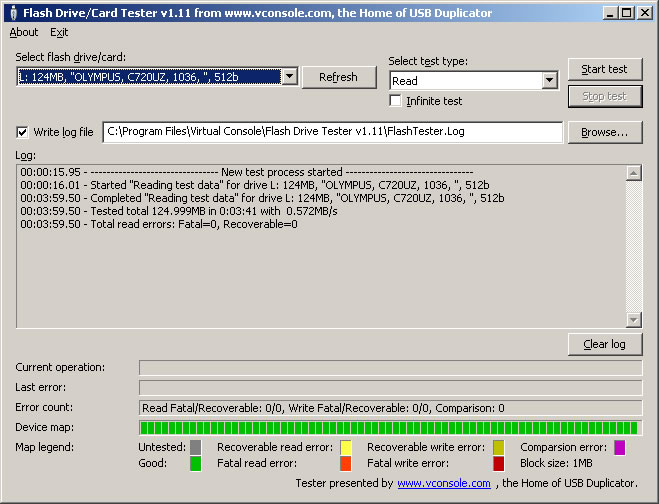
Task: Click the magenta Comparison error swatch
Action: (x=620, y=447)
